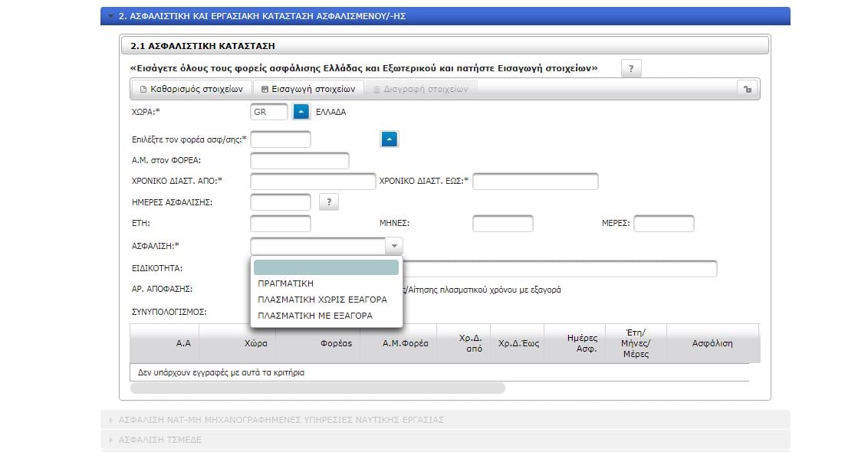
Task: Click the ΧΡΟΝΙΚΟ ΔΙΑΣΤ. ΕΩΣ input field
Action: click(x=535, y=182)
